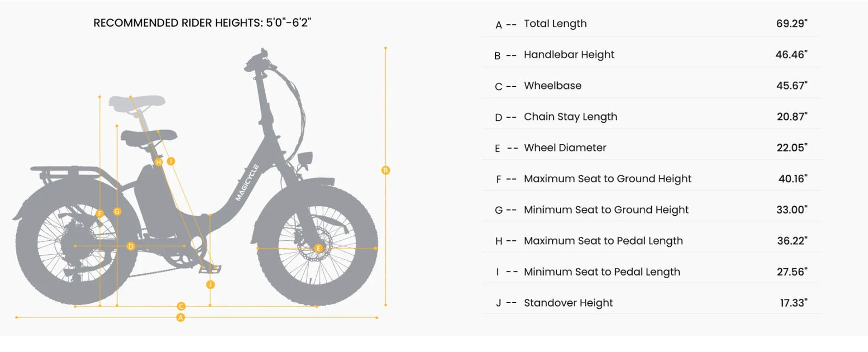
Task: Click the orange D chain stay marker
Action: [x=131, y=246]
